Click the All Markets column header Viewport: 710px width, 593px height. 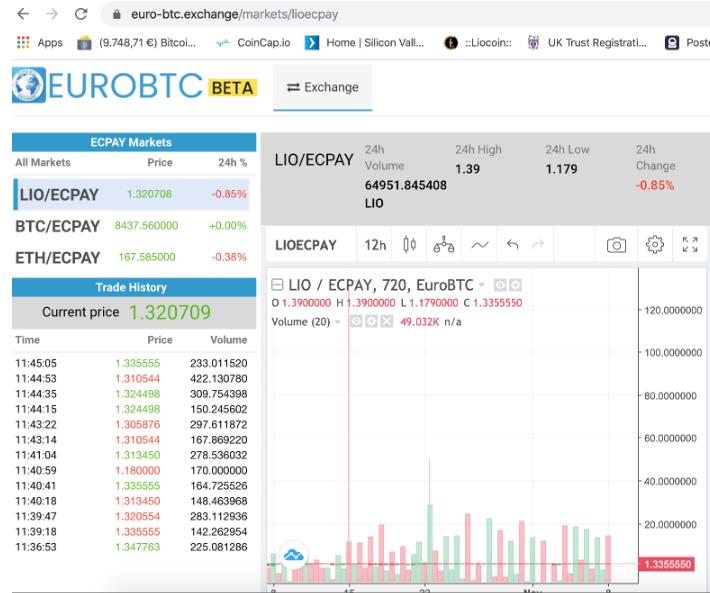pos(43,163)
